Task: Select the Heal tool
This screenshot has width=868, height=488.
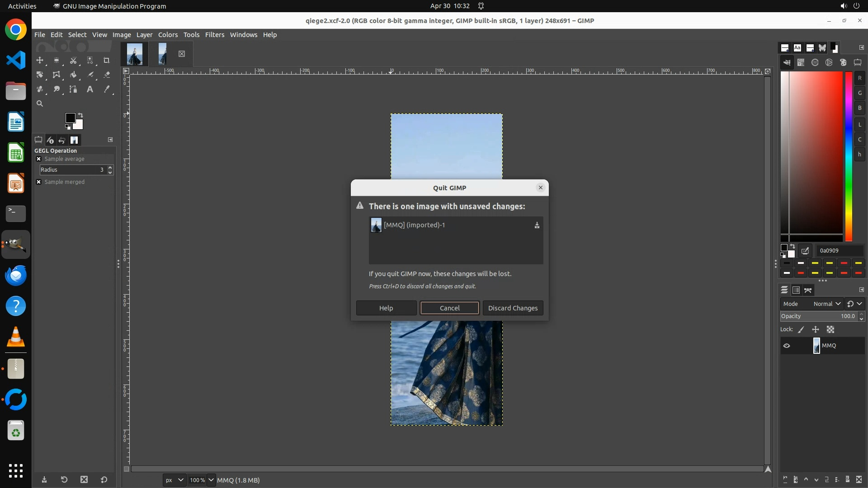Action: point(40,89)
